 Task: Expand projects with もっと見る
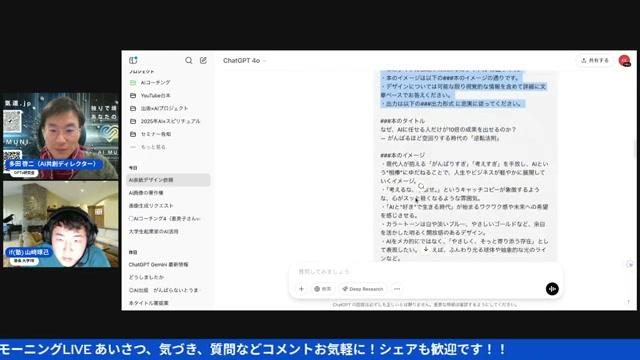click(168, 147)
